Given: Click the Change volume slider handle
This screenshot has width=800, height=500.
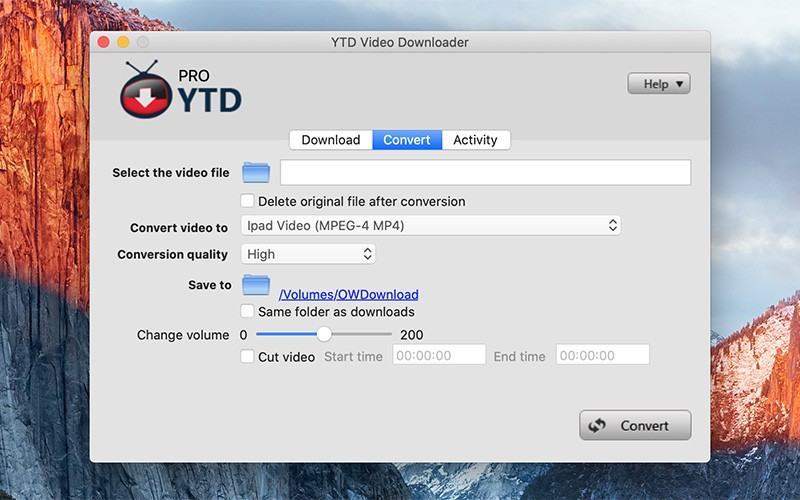Looking at the screenshot, I should (324, 334).
